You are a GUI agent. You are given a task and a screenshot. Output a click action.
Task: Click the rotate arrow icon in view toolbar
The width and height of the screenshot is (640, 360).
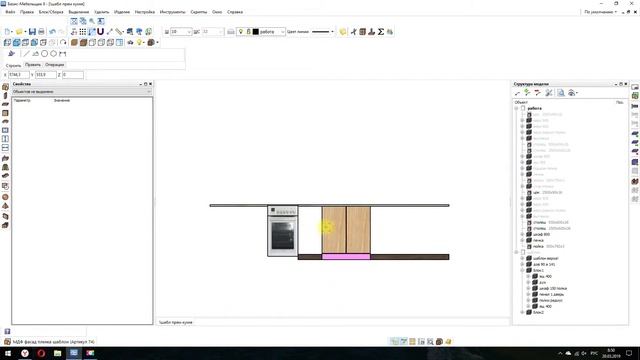coord(63,42)
